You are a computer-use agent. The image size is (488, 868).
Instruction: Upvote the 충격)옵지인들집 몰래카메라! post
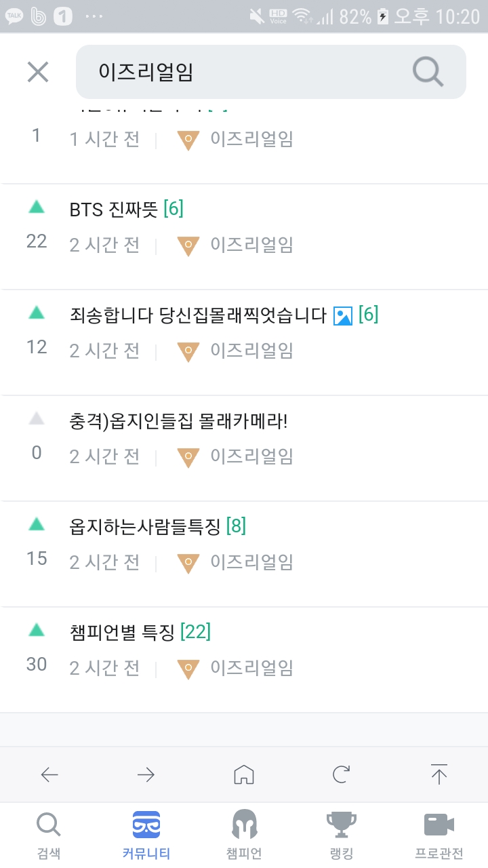(x=37, y=418)
